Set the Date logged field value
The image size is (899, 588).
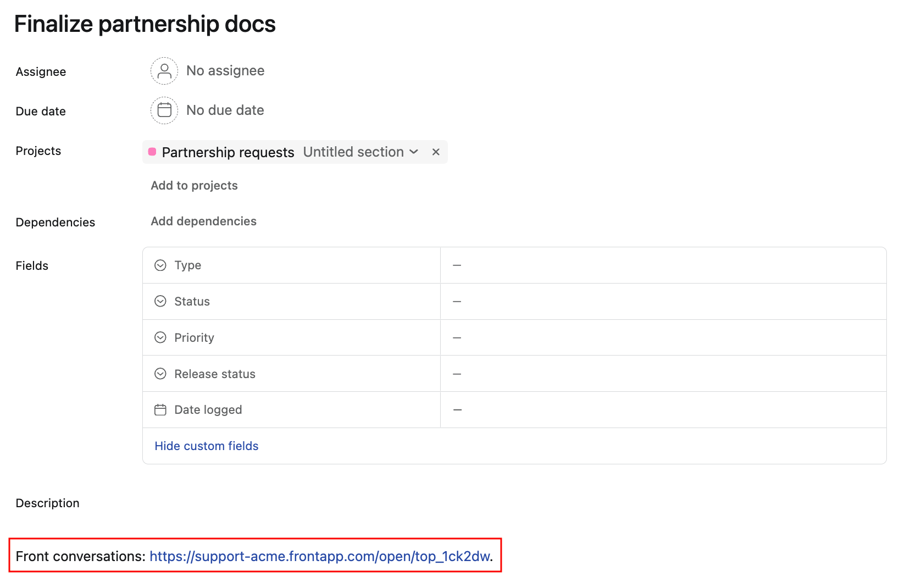[663, 410]
